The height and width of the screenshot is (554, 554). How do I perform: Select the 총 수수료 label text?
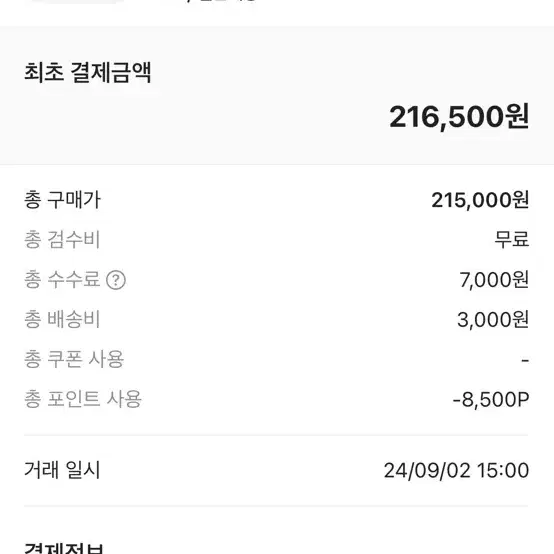62,279
